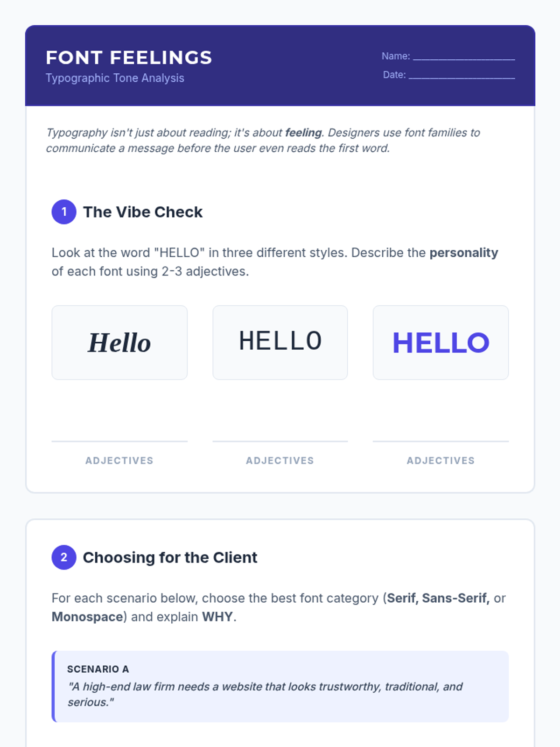Select the italic serif Hello sample
This screenshot has width=560, height=747.
119,343
